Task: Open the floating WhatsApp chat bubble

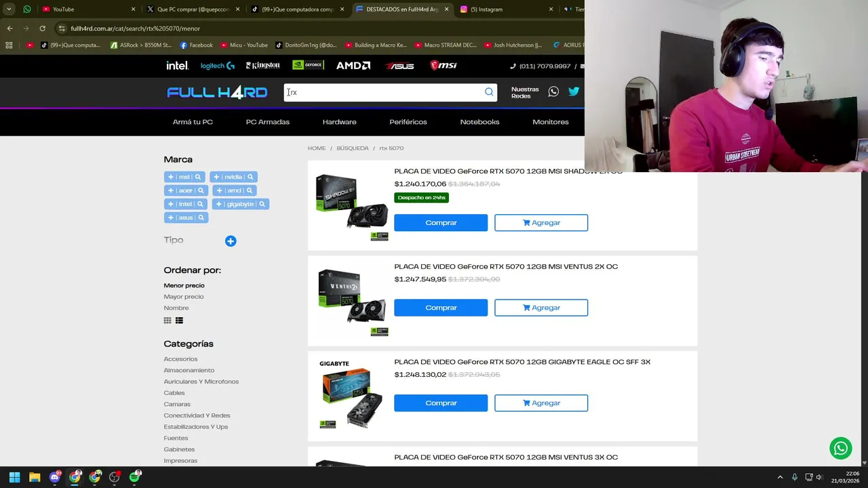Action: click(x=840, y=448)
